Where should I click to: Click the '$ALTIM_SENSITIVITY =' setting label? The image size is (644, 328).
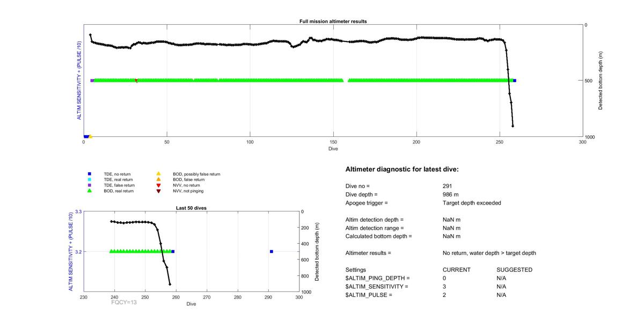point(377,287)
